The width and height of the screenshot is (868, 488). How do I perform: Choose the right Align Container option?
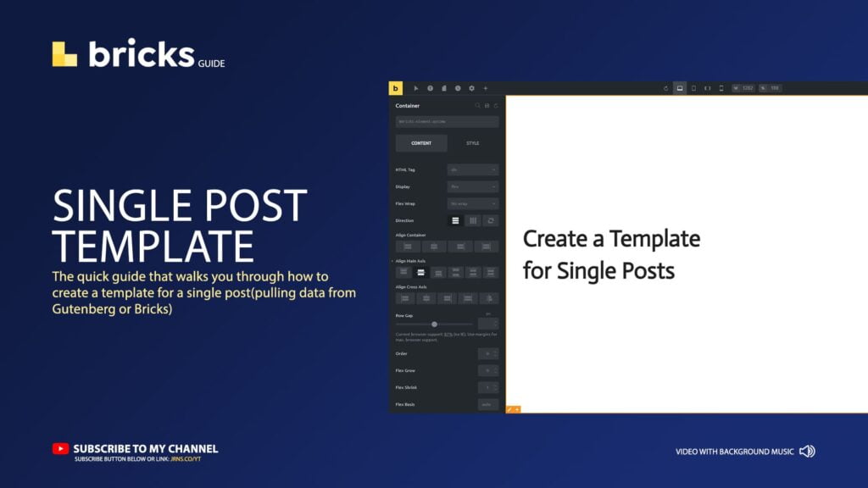coord(460,247)
